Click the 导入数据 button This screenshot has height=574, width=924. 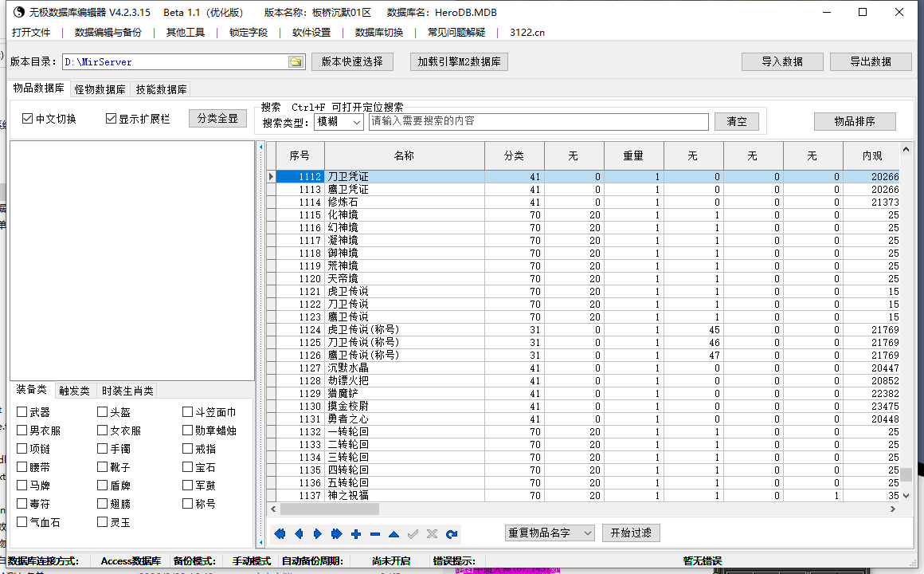pos(782,62)
